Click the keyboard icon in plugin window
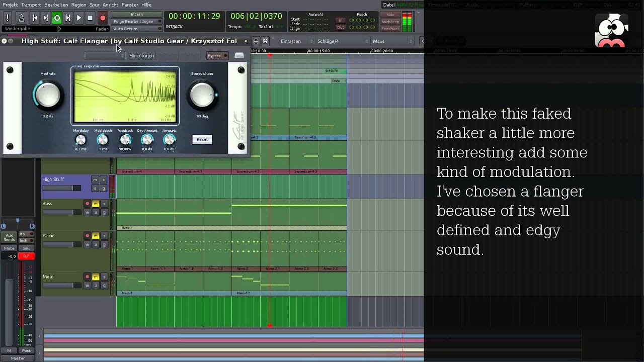644x362 pixels. click(x=239, y=56)
